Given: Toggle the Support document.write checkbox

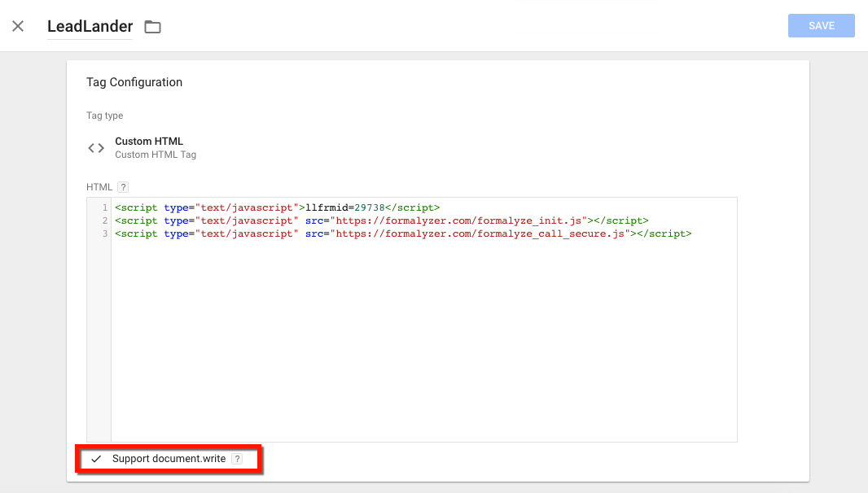Looking at the screenshot, I should point(96,459).
